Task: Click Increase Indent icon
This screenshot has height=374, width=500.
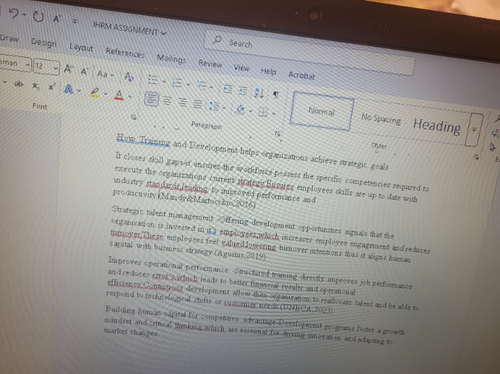Action: pos(243,90)
